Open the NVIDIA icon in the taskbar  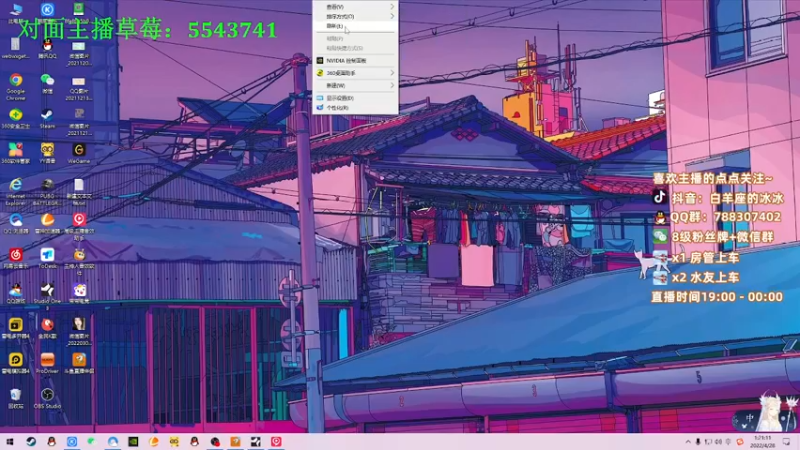(x=133, y=442)
